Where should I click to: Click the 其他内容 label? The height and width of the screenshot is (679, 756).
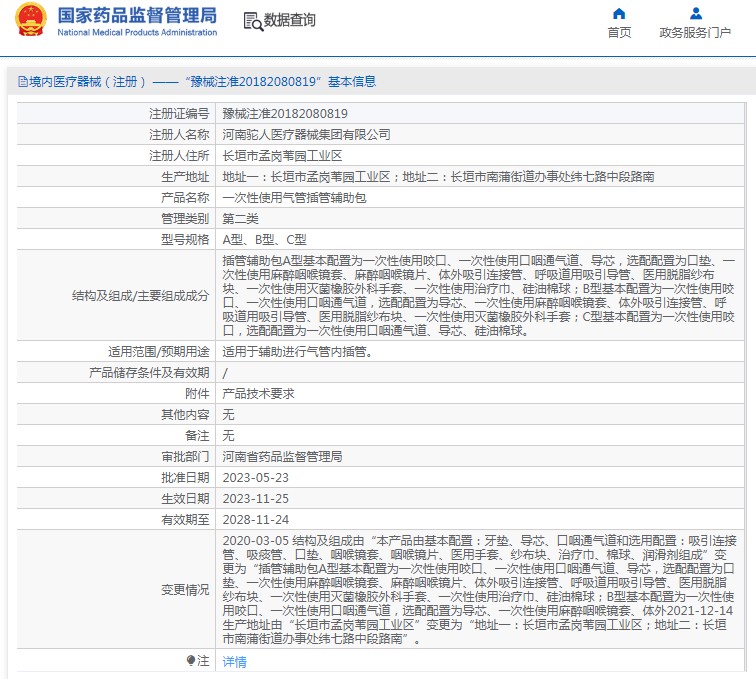[185, 414]
